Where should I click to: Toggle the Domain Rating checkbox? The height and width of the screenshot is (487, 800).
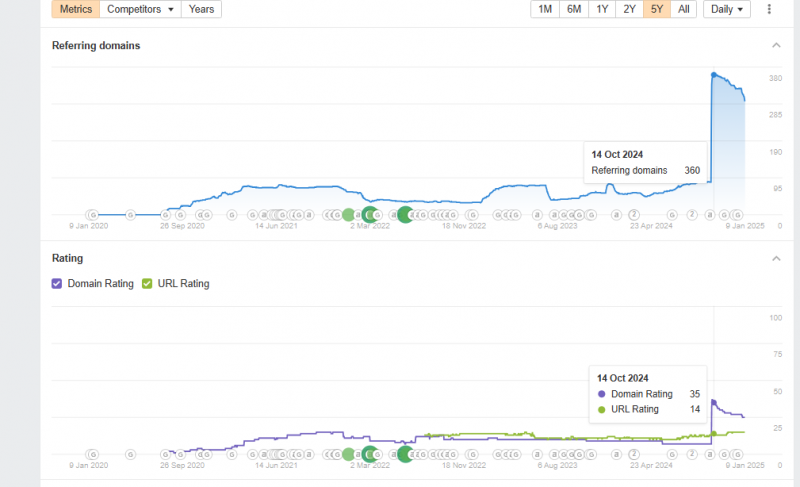pyautogui.click(x=57, y=284)
